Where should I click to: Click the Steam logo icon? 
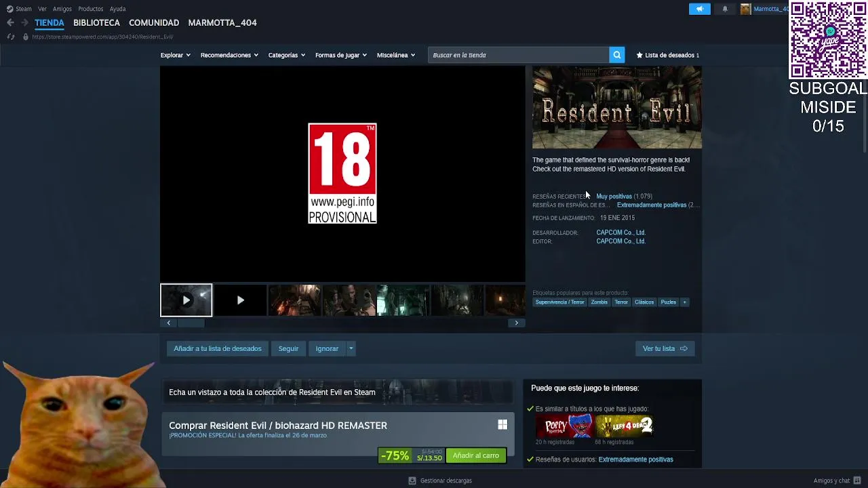(9, 9)
